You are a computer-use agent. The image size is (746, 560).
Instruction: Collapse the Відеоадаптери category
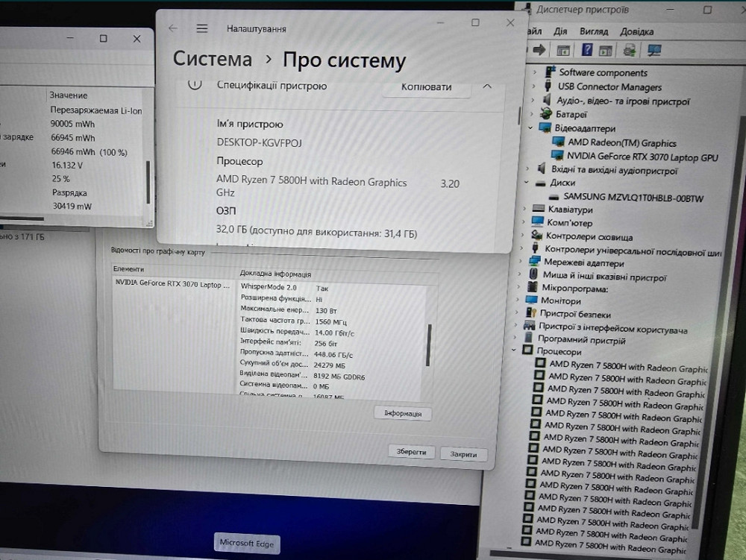coord(531,128)
